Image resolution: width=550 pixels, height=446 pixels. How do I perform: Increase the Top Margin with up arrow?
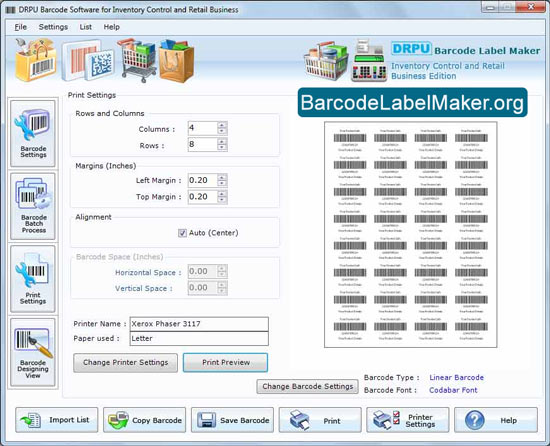222,194
